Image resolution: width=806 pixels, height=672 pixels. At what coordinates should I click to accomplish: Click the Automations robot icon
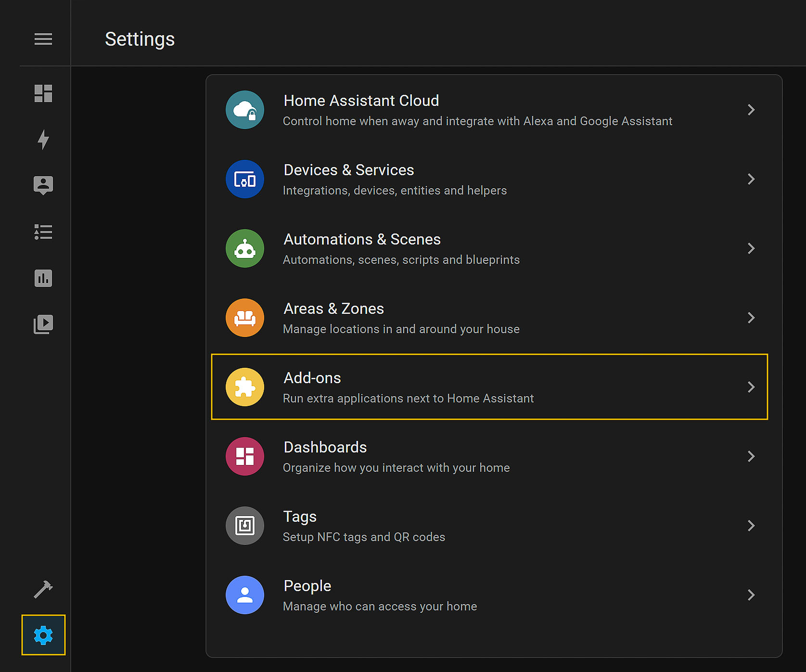pos(245,248)
